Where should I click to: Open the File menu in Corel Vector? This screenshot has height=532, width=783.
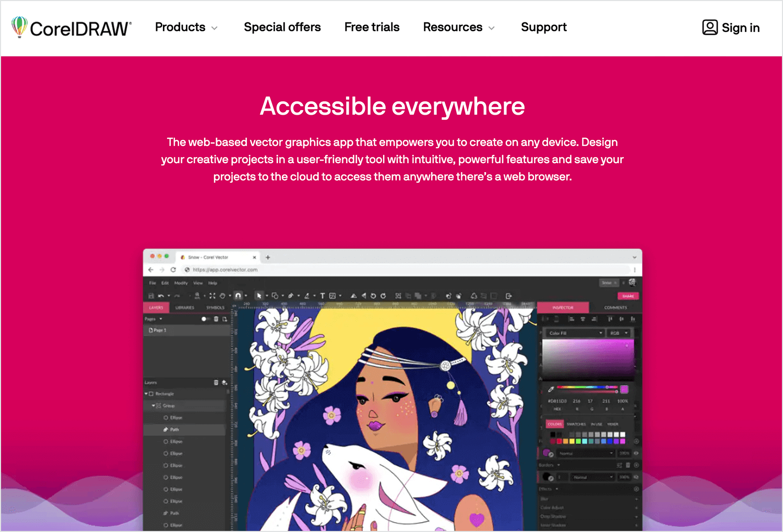click(x=152, y=283)
